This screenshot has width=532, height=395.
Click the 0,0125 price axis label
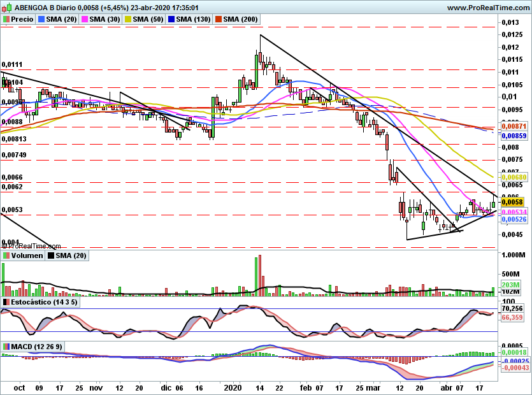tap(512, 34)
